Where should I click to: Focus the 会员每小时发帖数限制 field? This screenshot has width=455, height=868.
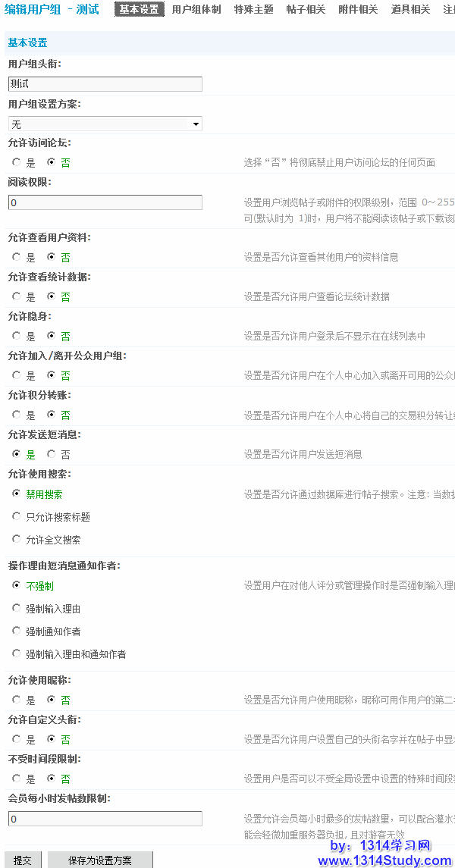point(105,819)
